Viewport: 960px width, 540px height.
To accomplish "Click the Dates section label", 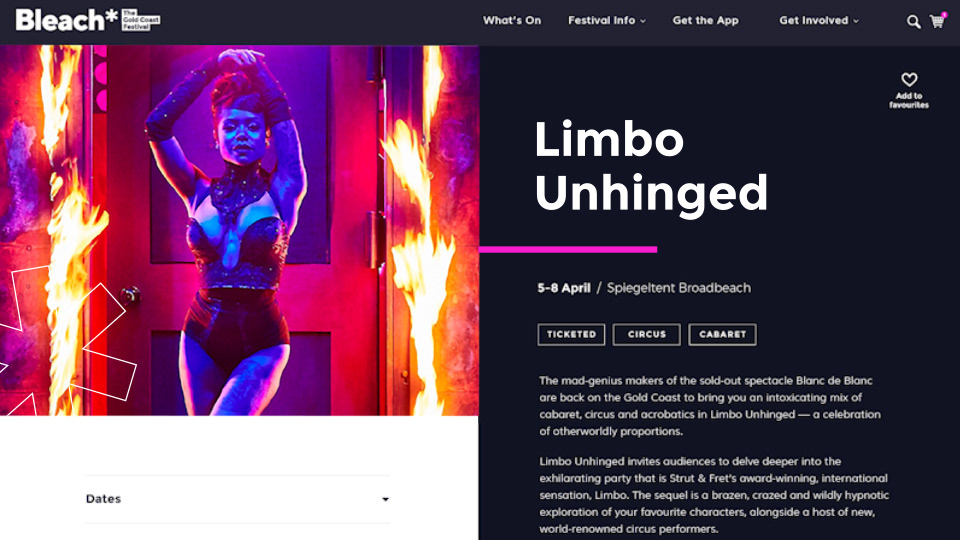I will click(x=103, y=499).
